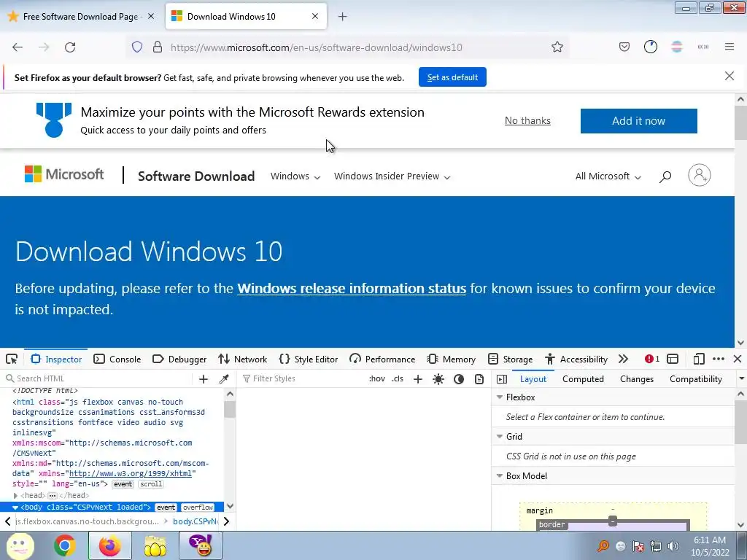Select the Changes sidebar tab
This screenshot has width=747, height=560.
click(637, 379)
